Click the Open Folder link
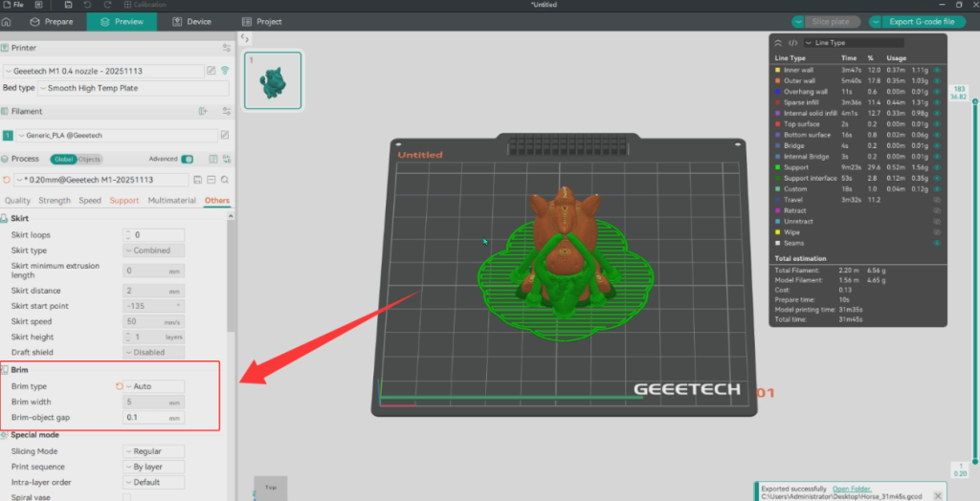The width and height of the screenshot is (980, 501). point(851,489)
